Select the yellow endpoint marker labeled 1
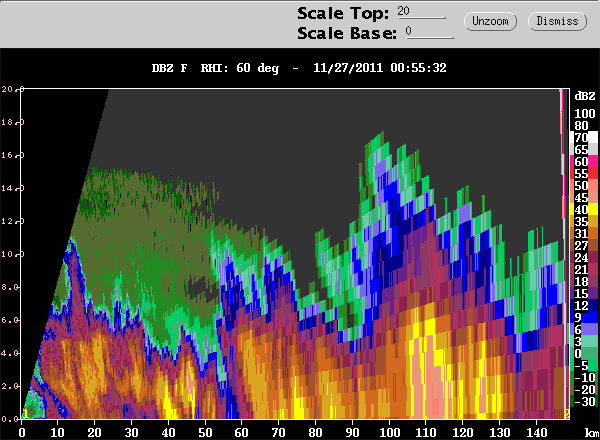Viewport: 600px width, 440px height. tap(25, 413)
